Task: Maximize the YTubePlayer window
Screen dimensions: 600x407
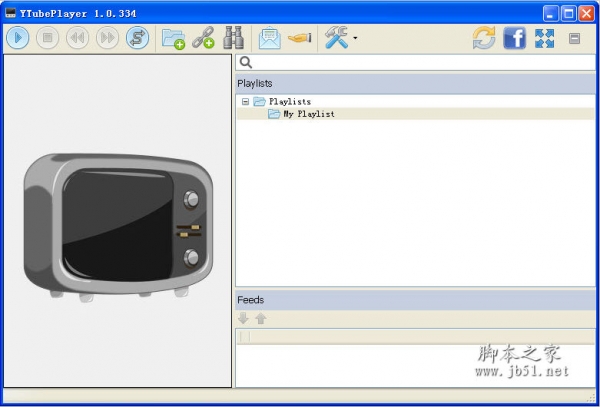Action: [569, 14]
